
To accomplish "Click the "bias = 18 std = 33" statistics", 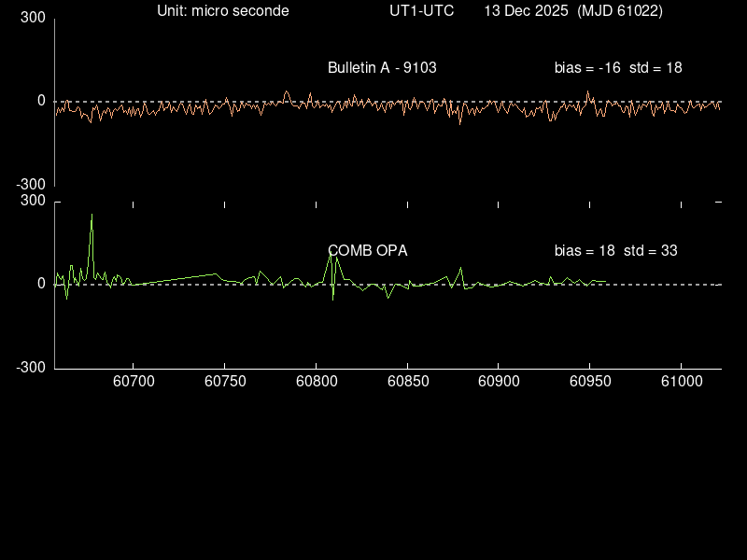I will click(615, 250).
